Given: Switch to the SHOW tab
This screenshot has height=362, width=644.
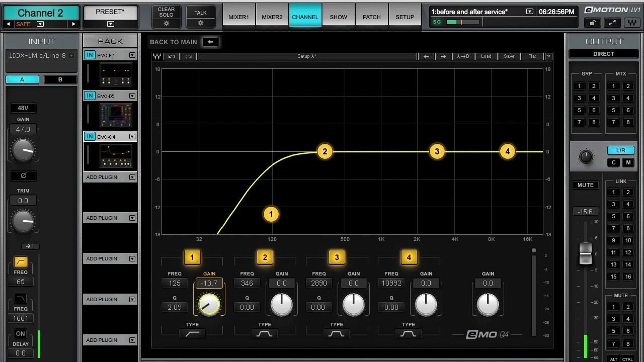Looking at the screenshot, I should 338,17.
